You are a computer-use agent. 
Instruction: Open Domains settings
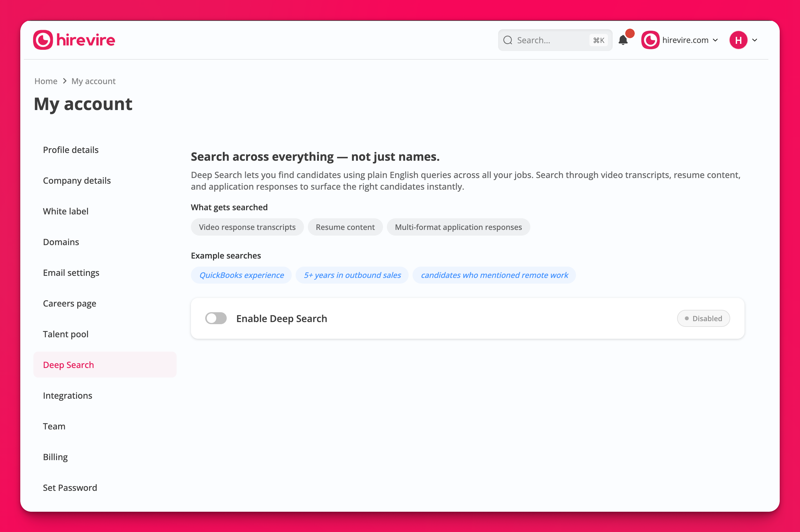[61, 242]
